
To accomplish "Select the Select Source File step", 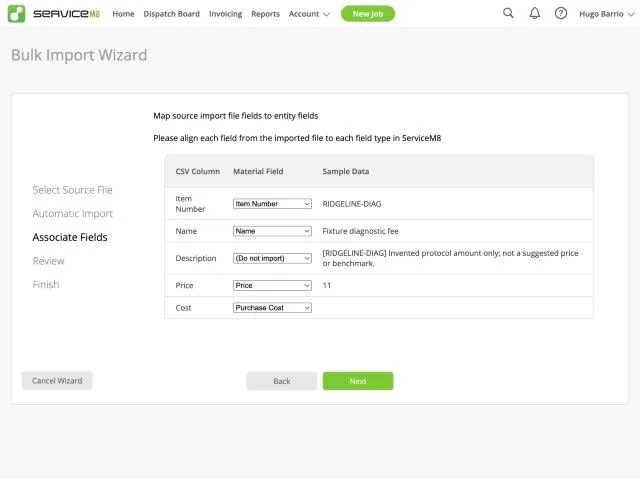I will [x=72, y=190].
